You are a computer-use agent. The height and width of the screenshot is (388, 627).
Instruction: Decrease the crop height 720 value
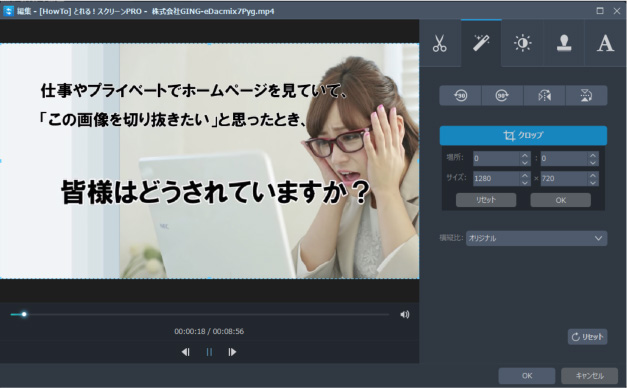point(593,182)
